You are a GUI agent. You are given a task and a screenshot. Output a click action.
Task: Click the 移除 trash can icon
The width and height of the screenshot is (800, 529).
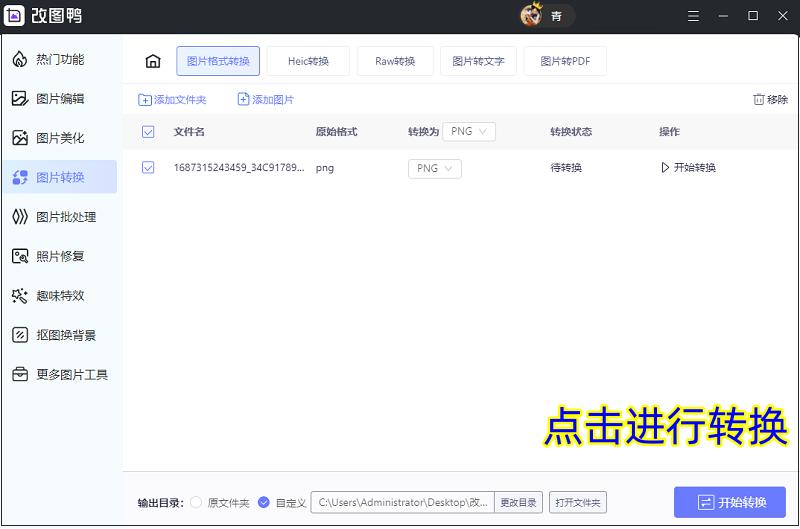coord(758,99)
